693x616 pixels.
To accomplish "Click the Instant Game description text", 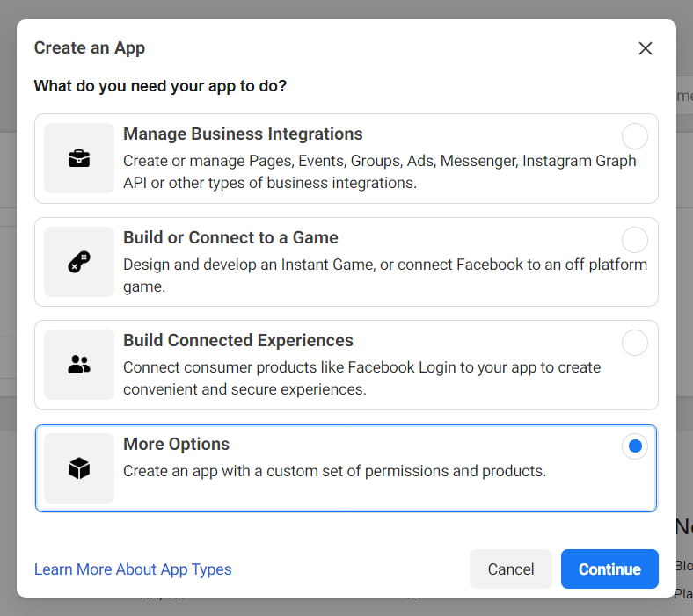I will 384,275.
